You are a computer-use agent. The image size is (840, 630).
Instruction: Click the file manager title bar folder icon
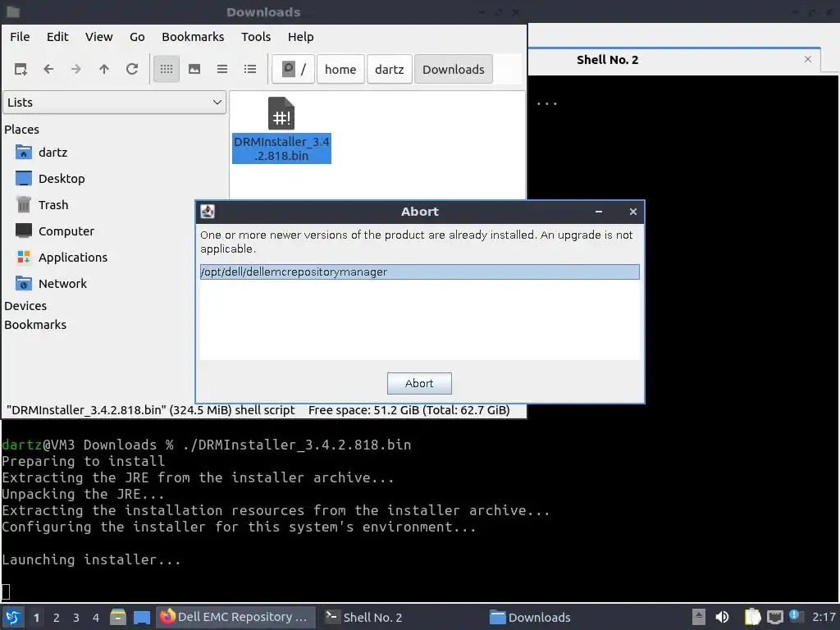pyautogui.click(x=13, y=11)
